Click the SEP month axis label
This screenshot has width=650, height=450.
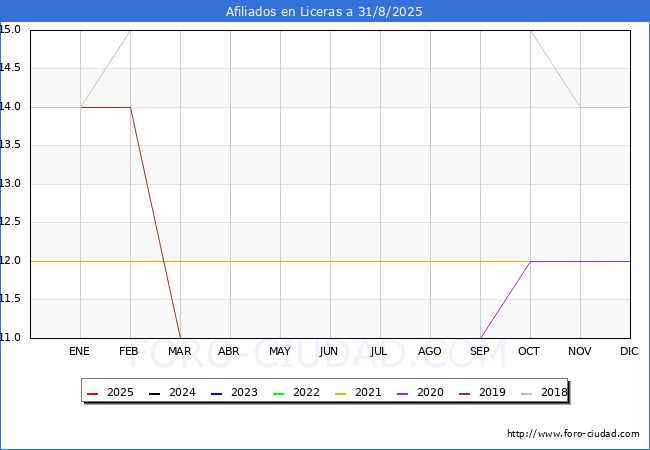(x=480, y=352)
